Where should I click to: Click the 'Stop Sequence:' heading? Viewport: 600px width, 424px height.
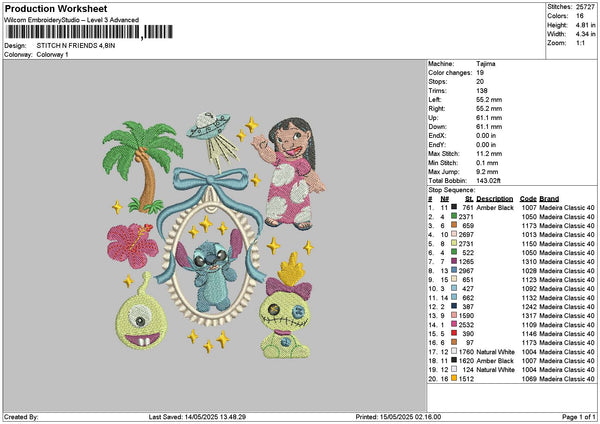click(x=451, y=190)
